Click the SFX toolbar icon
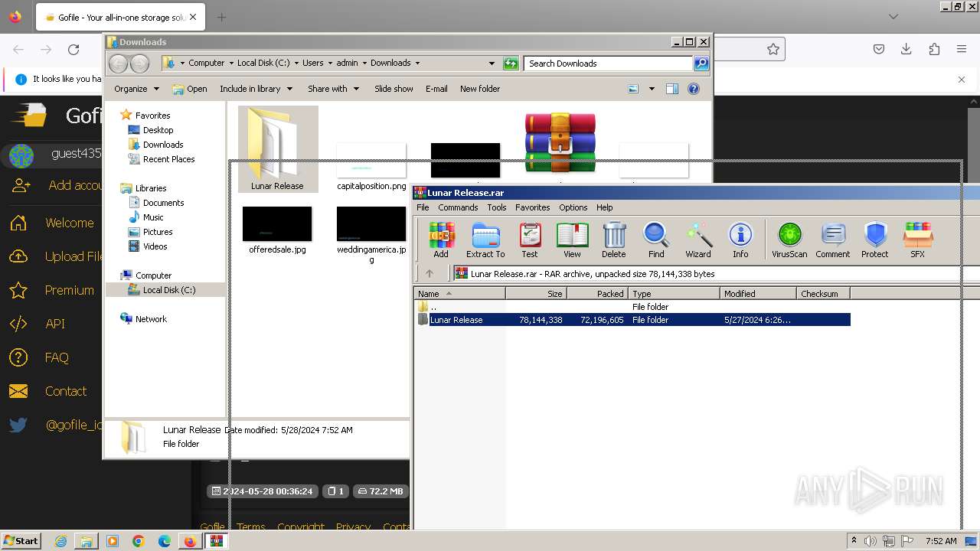This screenshot has width=980, height=551. [x=917, y=240]
